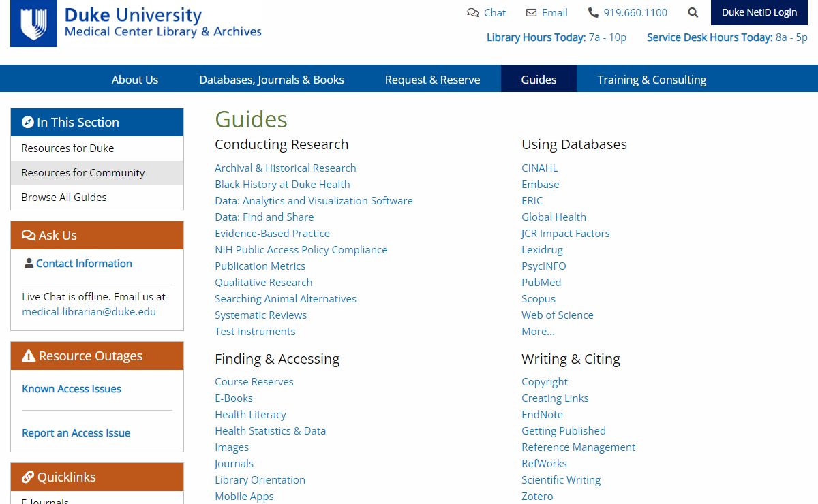
Task: Click the phone handset icon
Action: (x=593, y=12)
